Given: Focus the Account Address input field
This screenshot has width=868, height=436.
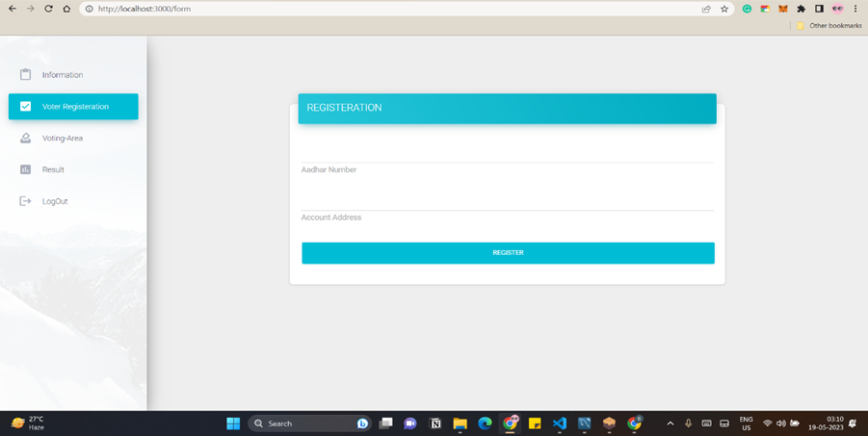Looking at the screenshot, I should coord(507,201).
